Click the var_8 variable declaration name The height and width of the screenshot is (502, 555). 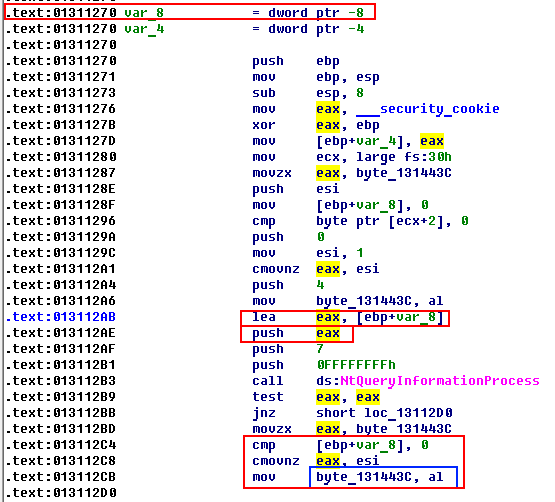point(144,13)
